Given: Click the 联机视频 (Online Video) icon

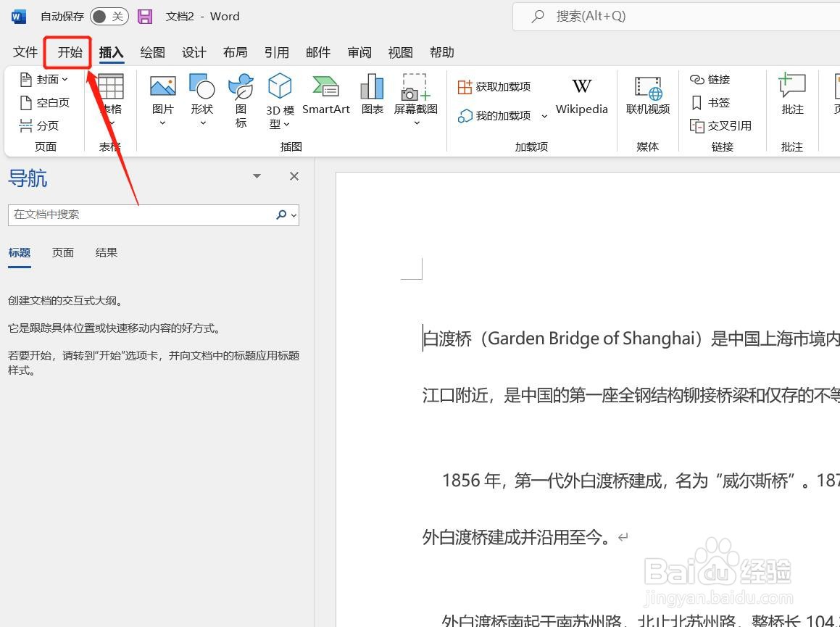Looking at the screenshot, I should [648, 88].
